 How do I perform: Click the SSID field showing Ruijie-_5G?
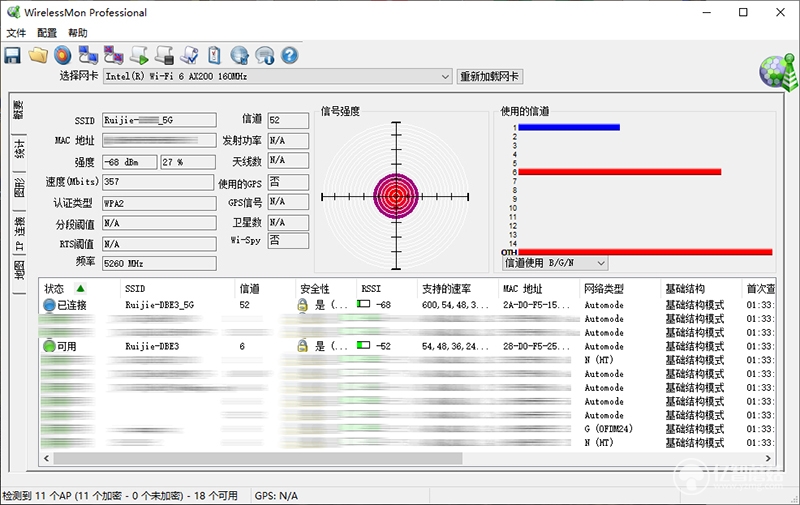(x=159, y=120)
